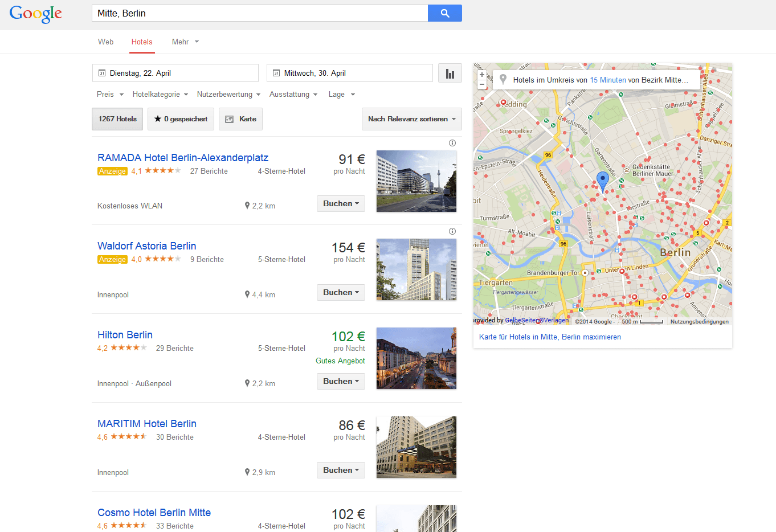Open the Lage filter dropdown
The image size is (776, 532).
click(x=342, y=95)
